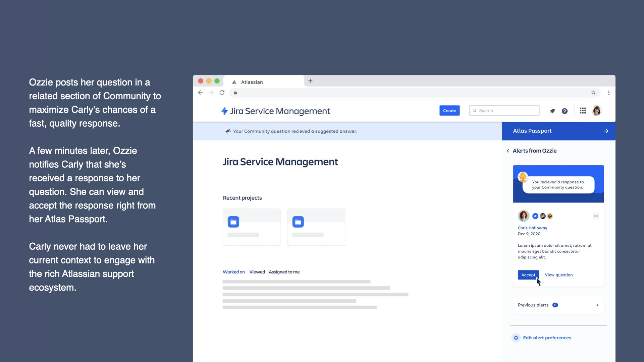Accept the community response
The width and height of the screenshot is (644, 362).
coord(528,275)
